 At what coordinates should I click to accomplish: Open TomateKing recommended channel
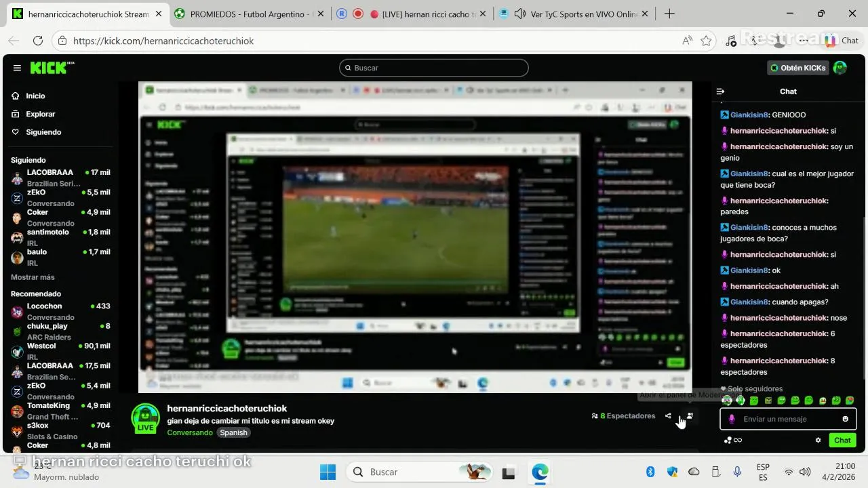60,411
